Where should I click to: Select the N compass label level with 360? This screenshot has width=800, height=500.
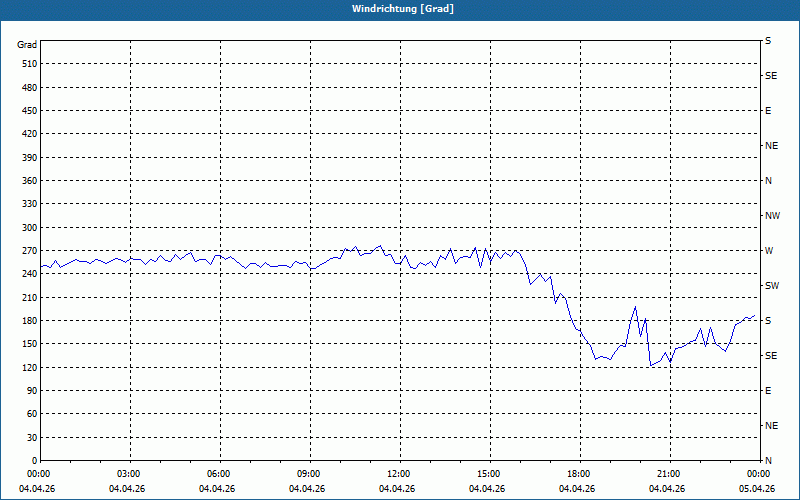pyautogui.click(x=768, y=181)
